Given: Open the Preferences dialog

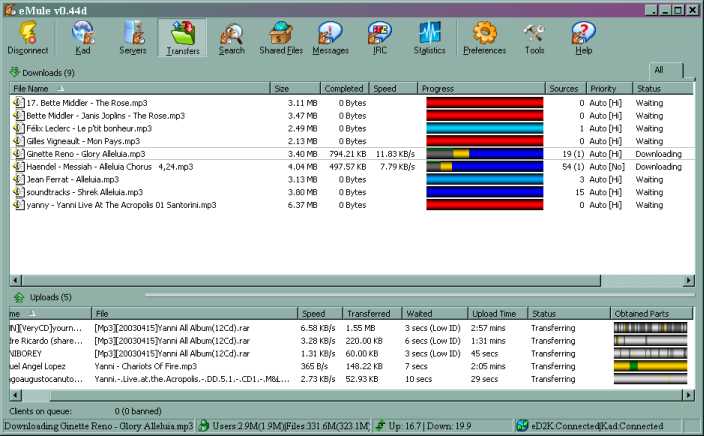Looking at the screenshot, I should pyautogui.click(x=484, y=38).
